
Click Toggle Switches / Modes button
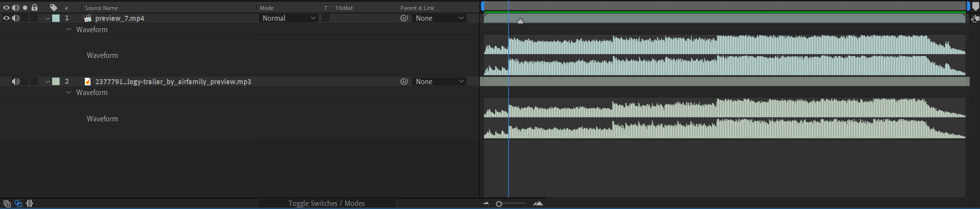[x=327, y=204]
